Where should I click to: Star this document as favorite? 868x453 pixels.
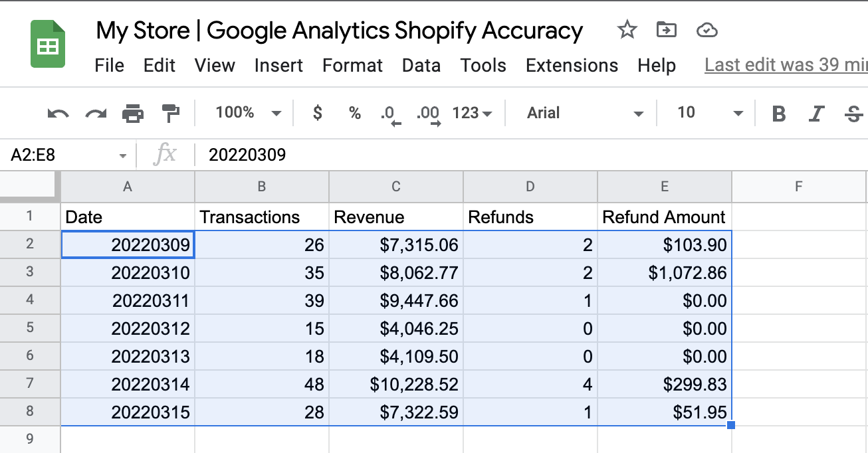(x=627, y=30)
